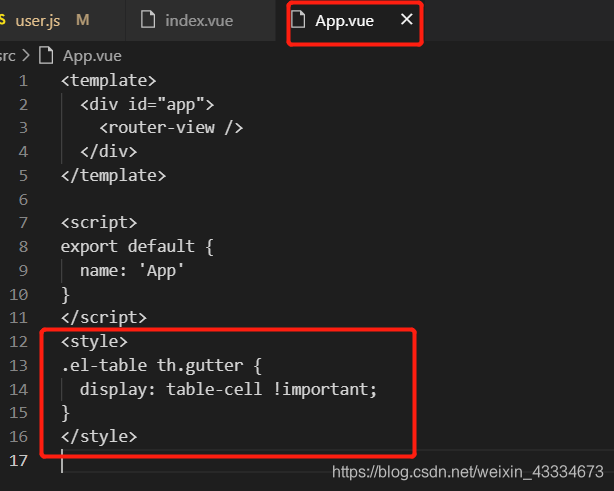
Task: Click line number 1 in the gutter
Action: (23, 81)
